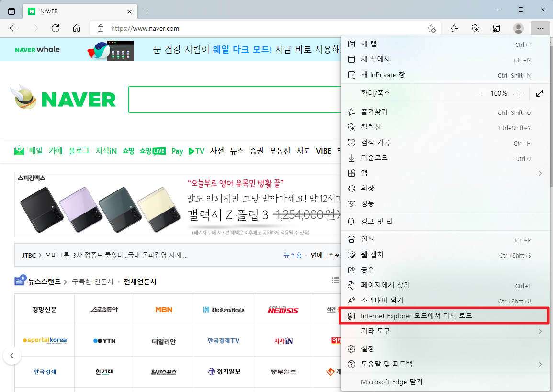This screenshot has width=553, height=392.
Task: Toggle the Settings and more ellipsis button
Action: (x=540, y=28)
